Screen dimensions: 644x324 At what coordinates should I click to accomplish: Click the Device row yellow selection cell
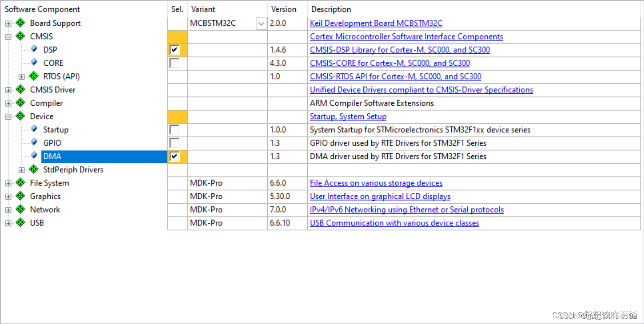(177, 116)
